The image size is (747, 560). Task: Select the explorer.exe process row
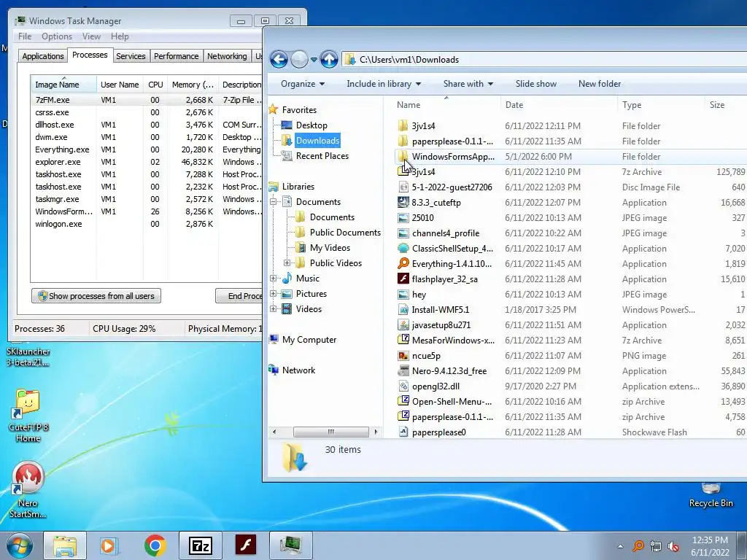click(147, 162)
